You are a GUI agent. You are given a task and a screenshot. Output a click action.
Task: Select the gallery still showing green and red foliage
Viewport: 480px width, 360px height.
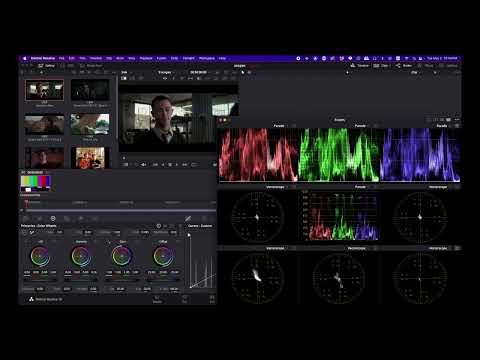pyautogui.click(x=90, y=124)
